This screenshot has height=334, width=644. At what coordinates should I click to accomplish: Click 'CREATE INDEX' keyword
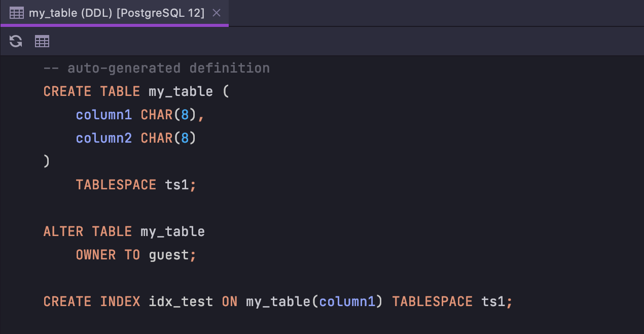tap(92, 302)
